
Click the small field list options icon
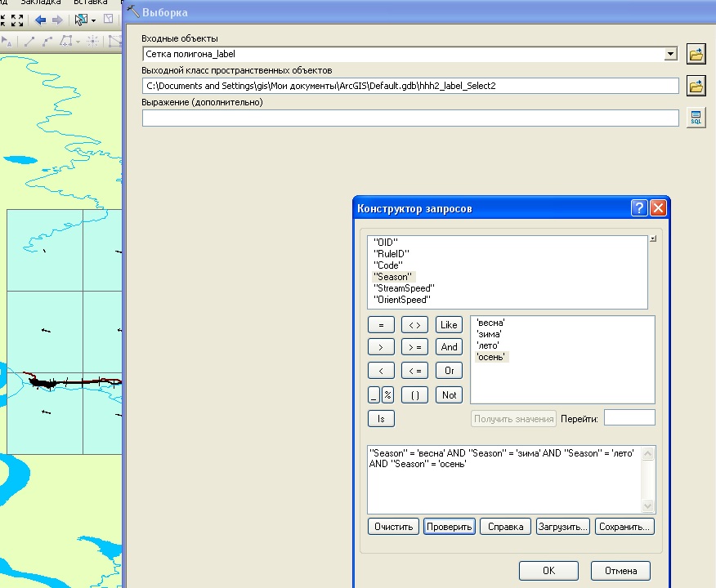[x=653, y=238]
